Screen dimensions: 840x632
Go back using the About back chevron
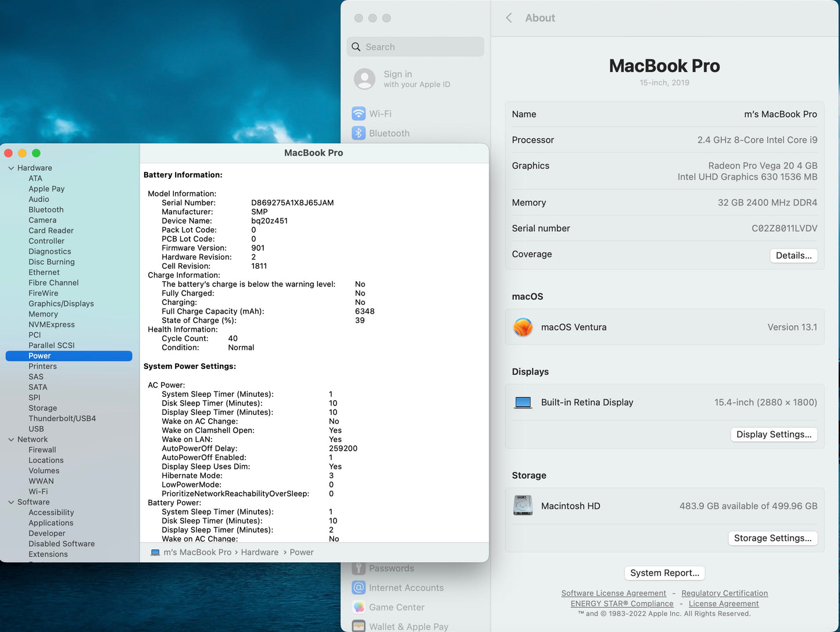click(x=509, y=18)
